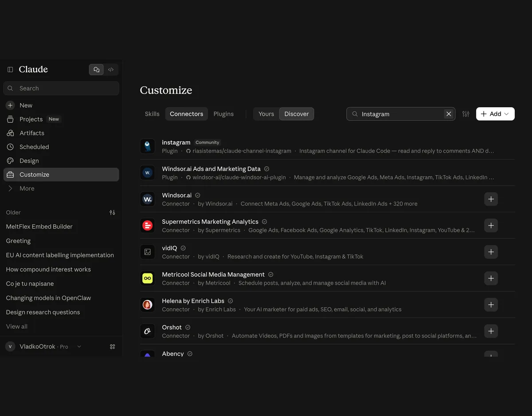Click the vidIQ placeholder image icon
This screenshot has height=416, width=532.
coord(148,252)
